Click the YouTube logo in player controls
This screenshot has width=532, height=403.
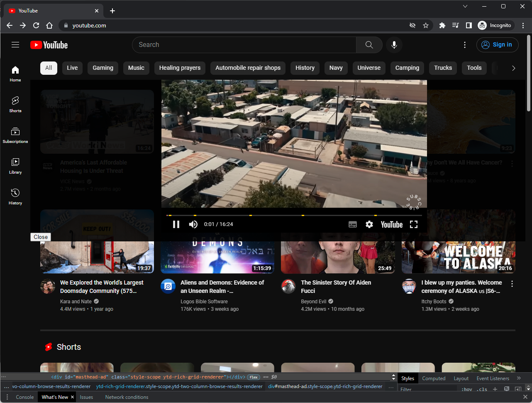(x=392, y=224)
